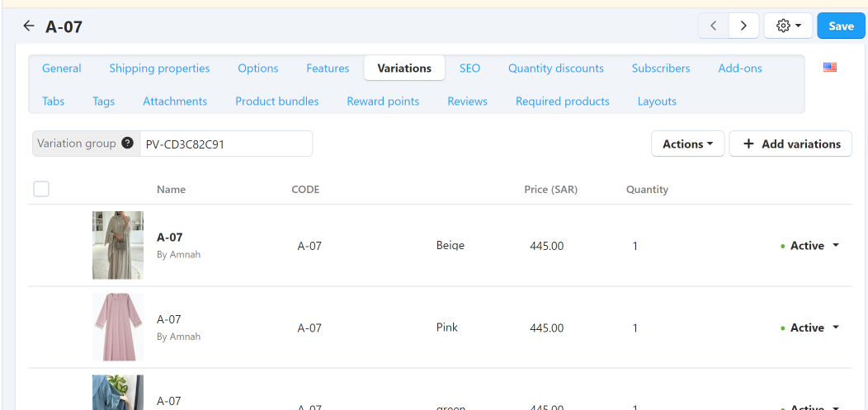Screen dimensions: 868x410
Task: Open Product bundles tab
Action: click(x=276, y=101)
